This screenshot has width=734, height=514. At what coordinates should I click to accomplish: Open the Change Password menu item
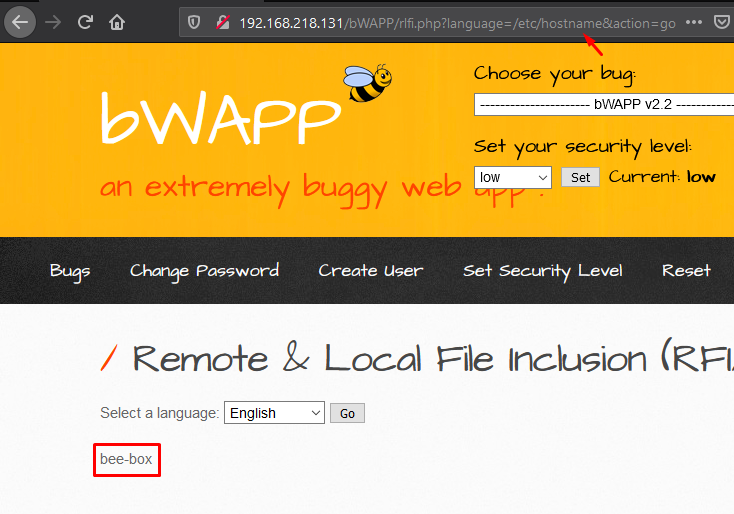tap(205, 271)
